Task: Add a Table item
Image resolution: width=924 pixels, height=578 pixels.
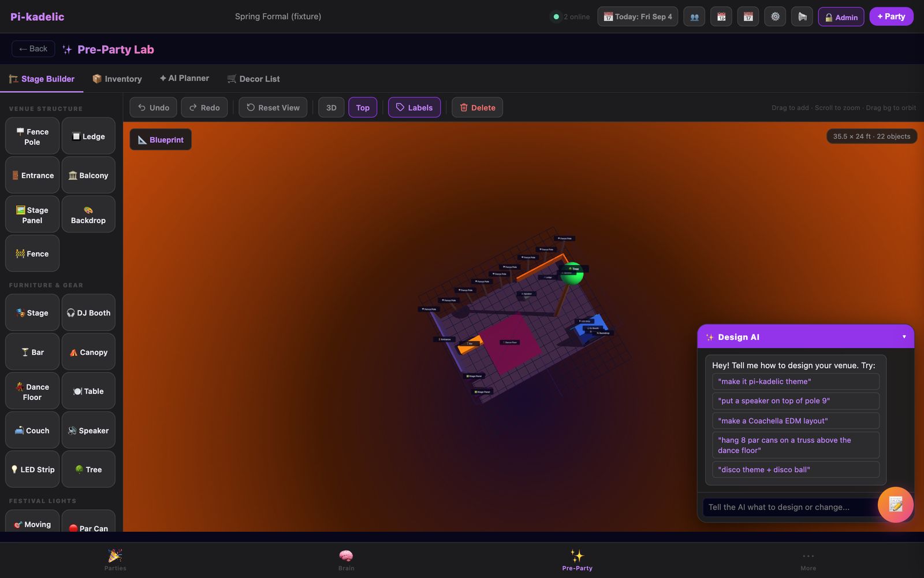Action: click(x=88, y=391)
